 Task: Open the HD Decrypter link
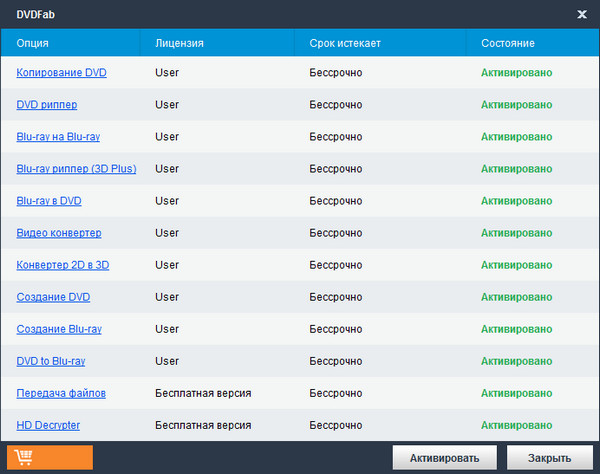pyautogui.click(x=48, y=425)
